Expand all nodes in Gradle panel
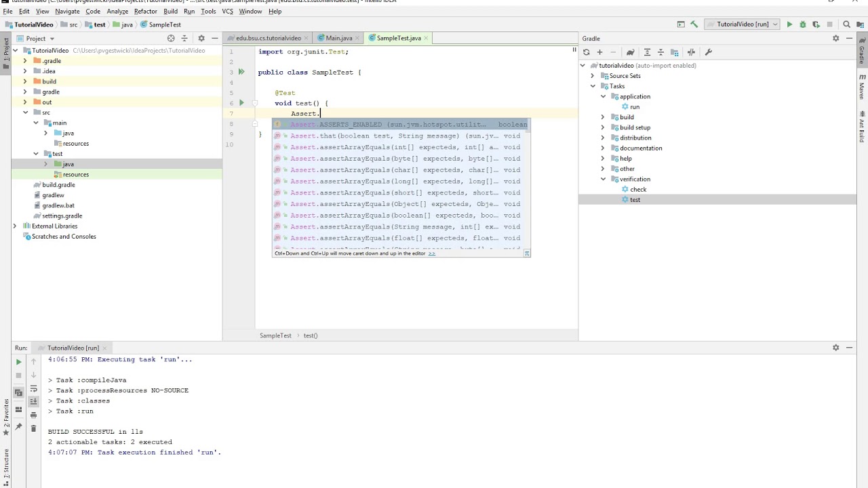 (x=647, y=52)
